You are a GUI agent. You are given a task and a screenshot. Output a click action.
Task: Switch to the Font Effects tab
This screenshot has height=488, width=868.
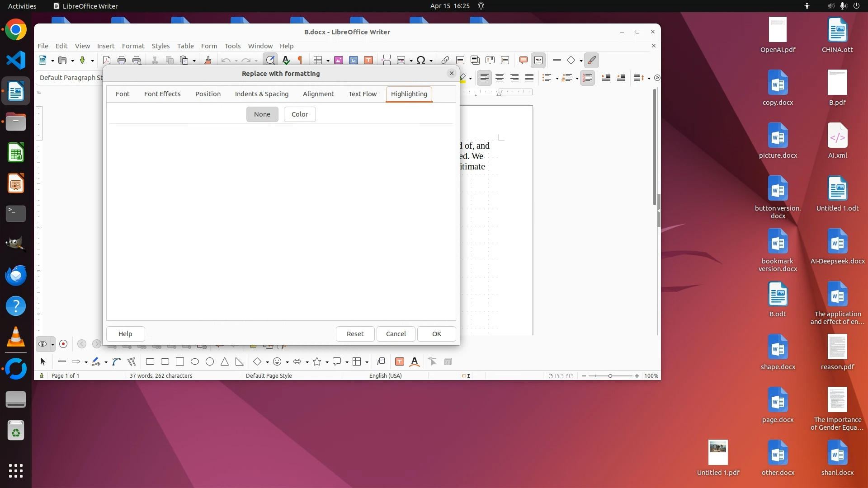click(x=162, y=94)
